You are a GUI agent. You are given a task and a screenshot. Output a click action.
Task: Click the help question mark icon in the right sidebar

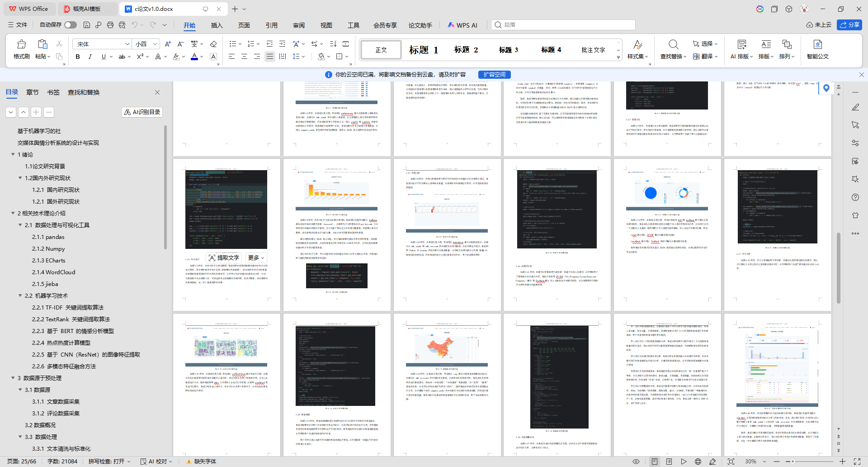tap(855, 197)
